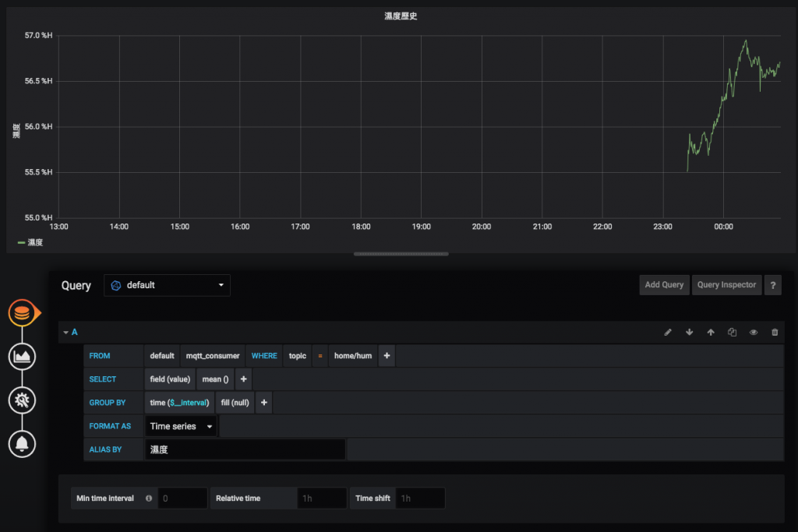Screen dimensions: 798x532
Task: Add a WHERE condition plus button
Action: click(x=387, y=356)
